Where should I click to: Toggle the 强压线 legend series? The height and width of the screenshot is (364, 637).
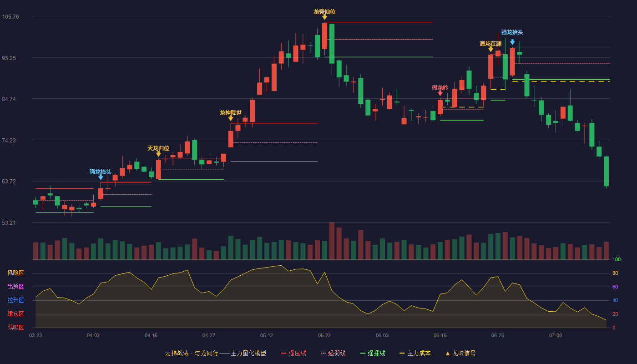coord(293,353)
